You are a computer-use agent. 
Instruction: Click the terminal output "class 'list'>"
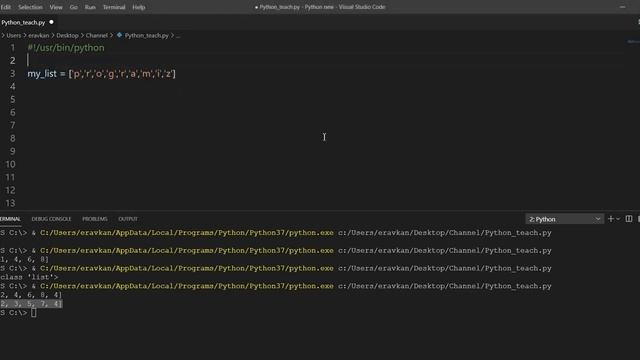pyautogui.click(x=29, y=277)
